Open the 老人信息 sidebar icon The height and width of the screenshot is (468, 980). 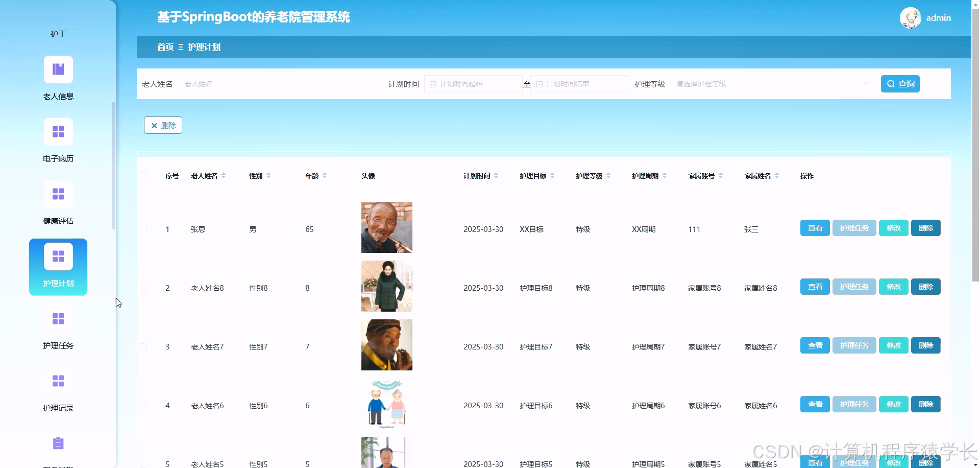click(x=58, y=69)
